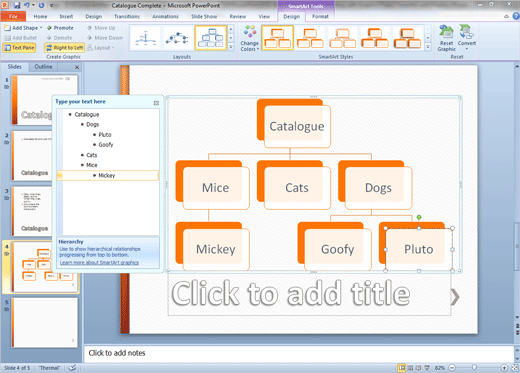
Task: Expand the Layouts gallery more arrow
Action: pos(231,47)
